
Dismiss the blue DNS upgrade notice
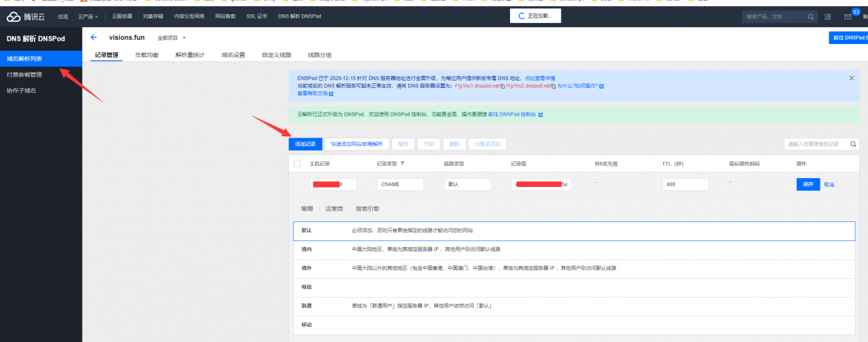(851, 78)
